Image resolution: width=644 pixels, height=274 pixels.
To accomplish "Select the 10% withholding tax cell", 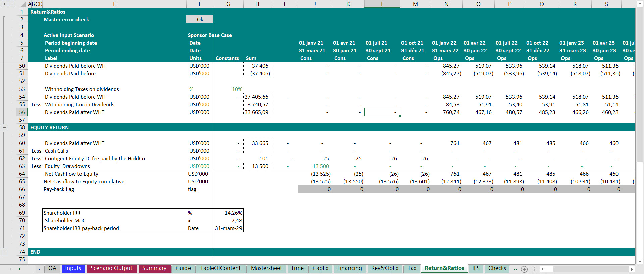I will [x=237, y=89].
